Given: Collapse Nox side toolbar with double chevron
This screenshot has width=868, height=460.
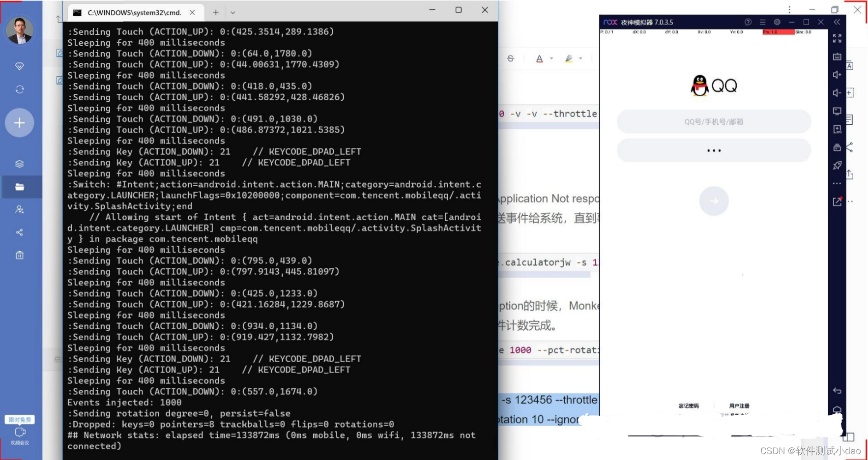Looking at the screenshot, I should click(837, 22).
